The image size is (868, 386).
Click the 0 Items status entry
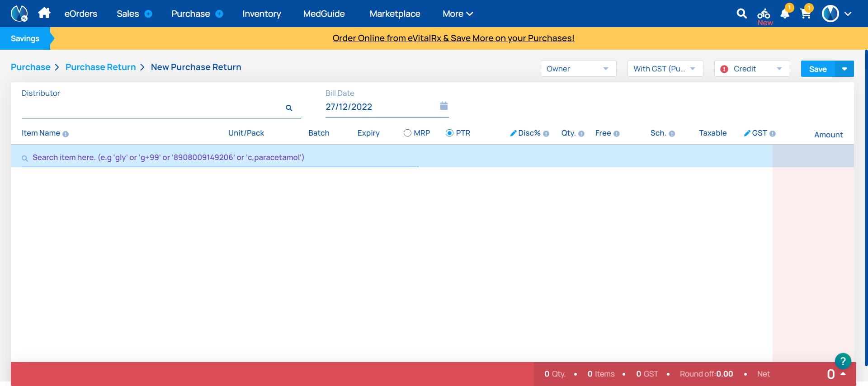(x=601, y=374)
